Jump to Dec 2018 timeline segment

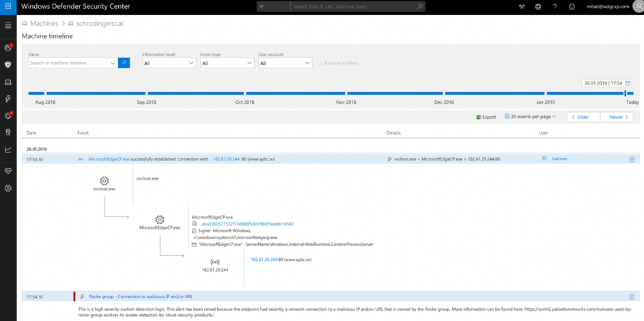click(495, 93)
